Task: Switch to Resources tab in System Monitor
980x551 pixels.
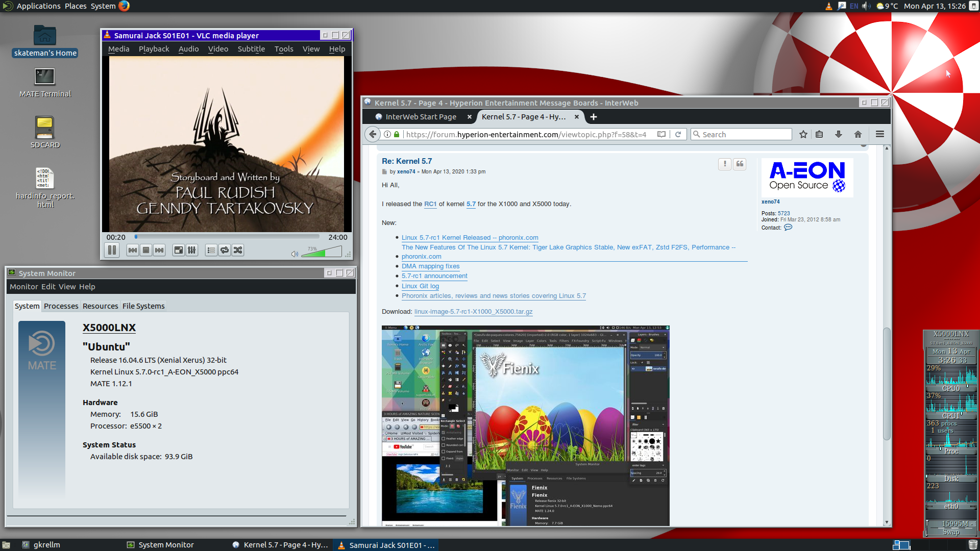Action: [100, 306]
